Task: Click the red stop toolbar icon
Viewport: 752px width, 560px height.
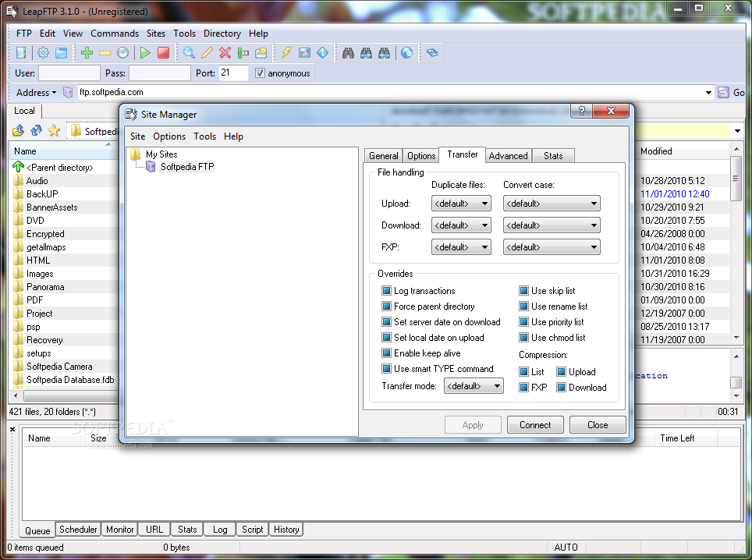Action: coord(164,53)
